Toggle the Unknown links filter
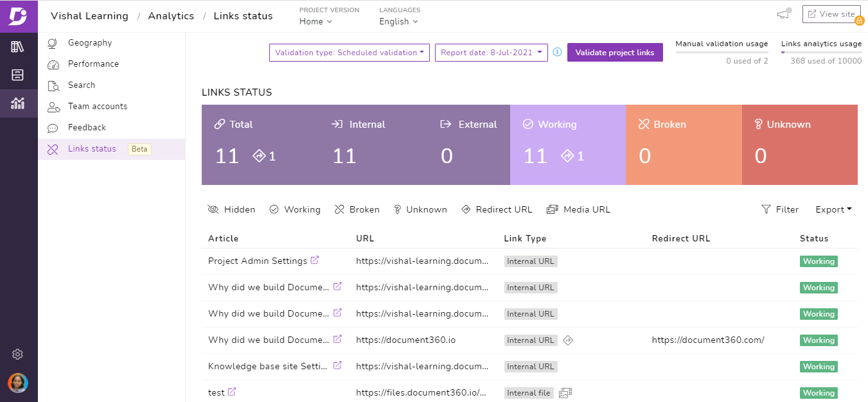Screen dimensions: 868x402 (x=420, y=209)
